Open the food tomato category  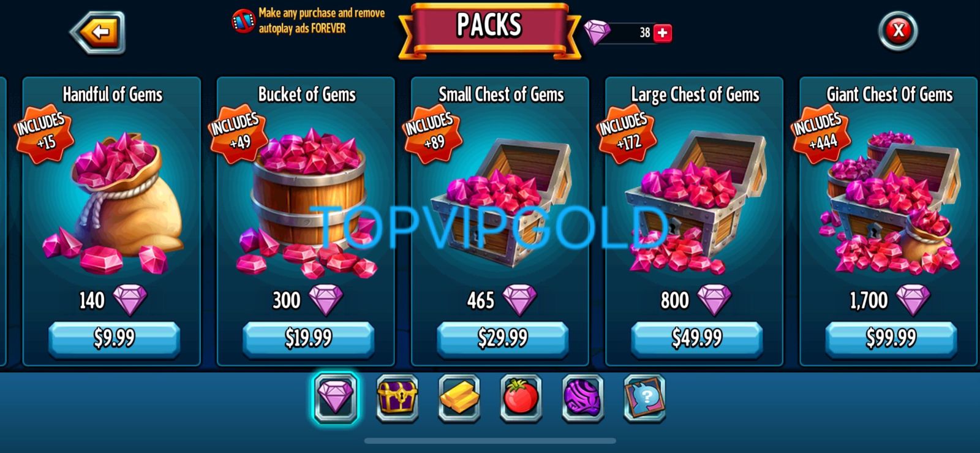coord(521,398)
